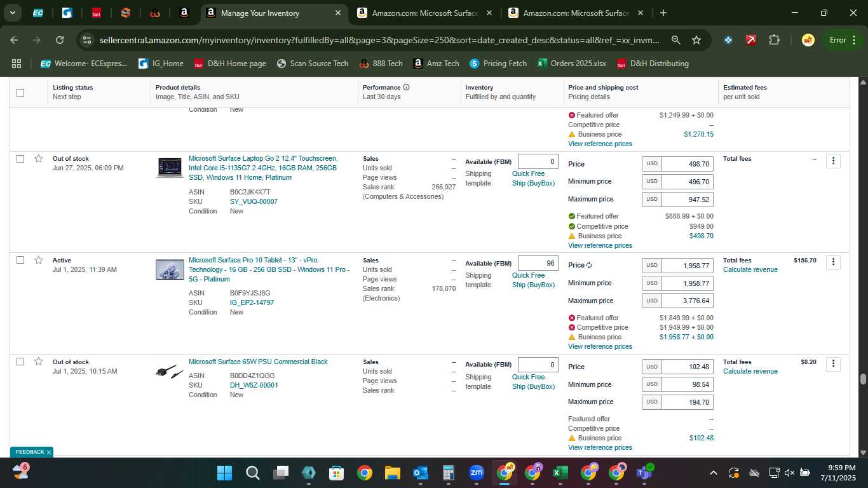Open Chrome profile avatar
The image size is (868, 488).
[808, 40]
